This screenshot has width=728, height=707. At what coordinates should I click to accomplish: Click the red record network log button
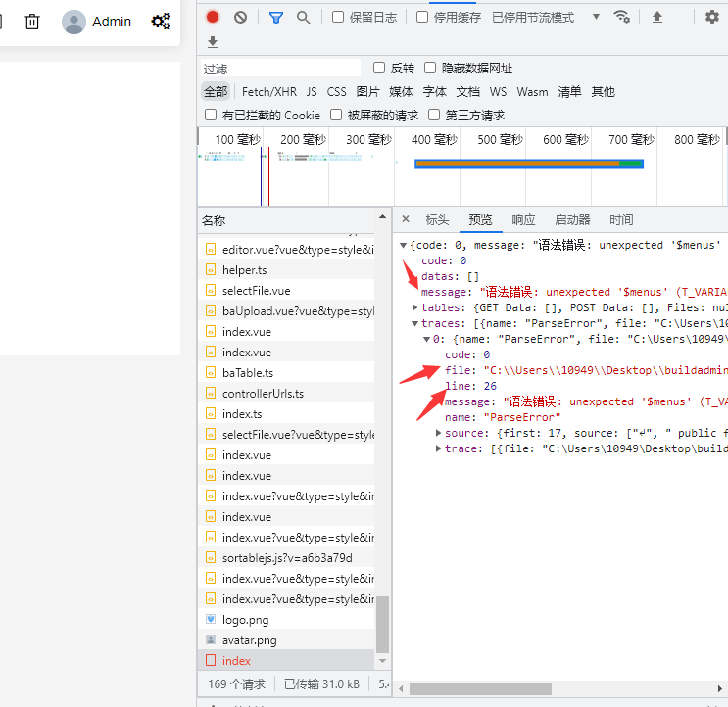click(x=213, y=17)
